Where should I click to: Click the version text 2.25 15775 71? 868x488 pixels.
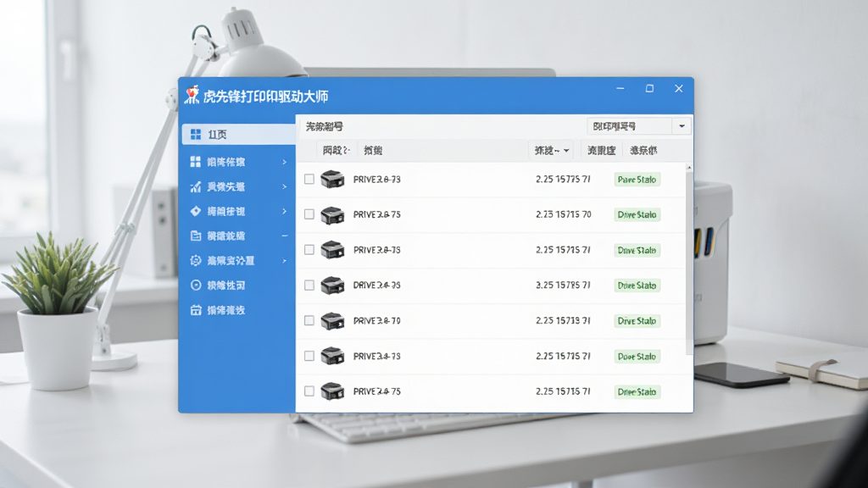pos(563,180)
